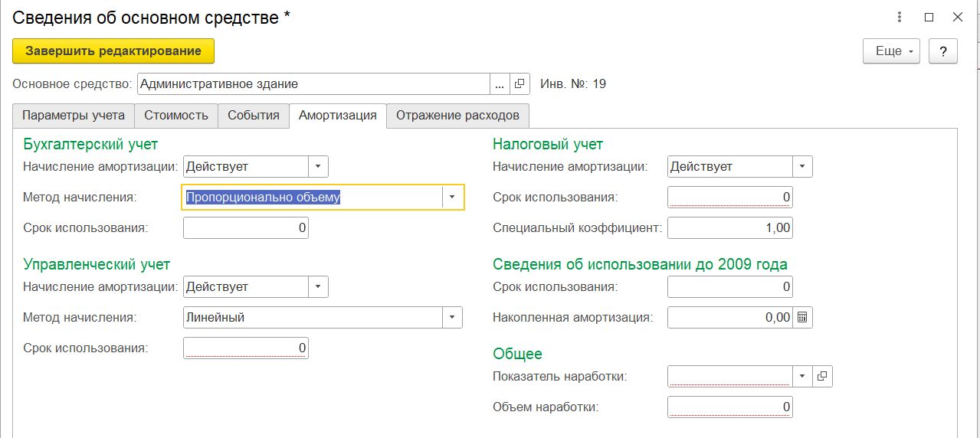Open the Стоимость tab

(176, 116)
